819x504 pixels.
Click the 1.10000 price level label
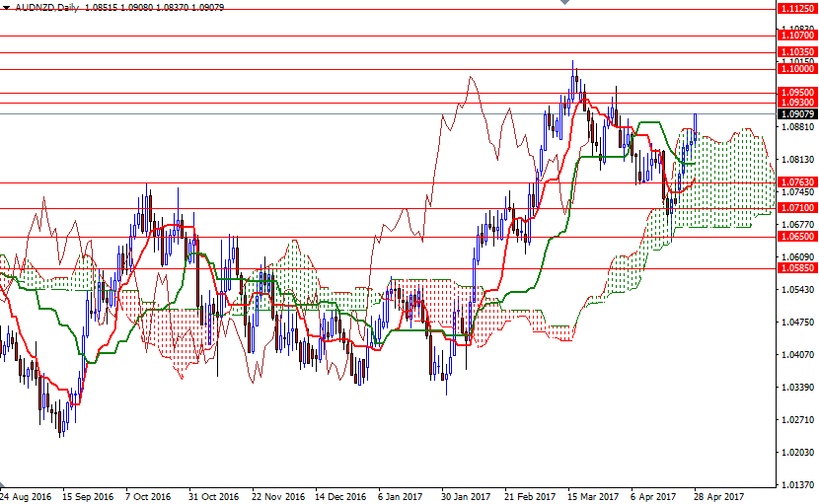[x=796, y=69]
